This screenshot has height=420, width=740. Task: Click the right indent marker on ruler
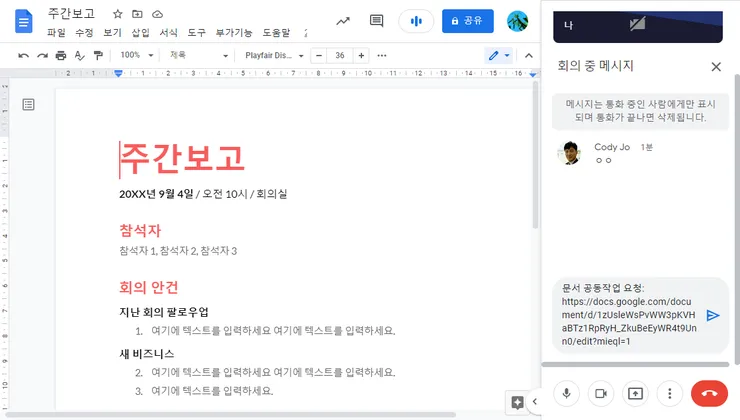pyautogui.click(x=533, y=74)
